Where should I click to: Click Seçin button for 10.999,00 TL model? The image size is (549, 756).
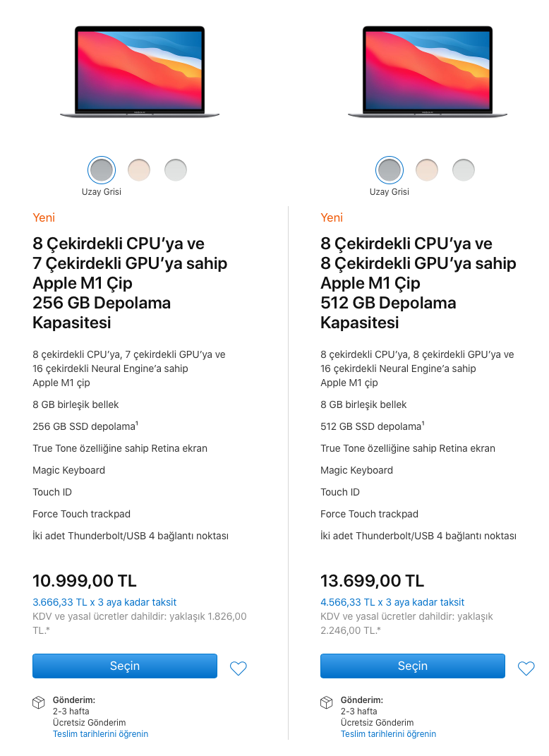pyautogui.click(x=125, y=666)
